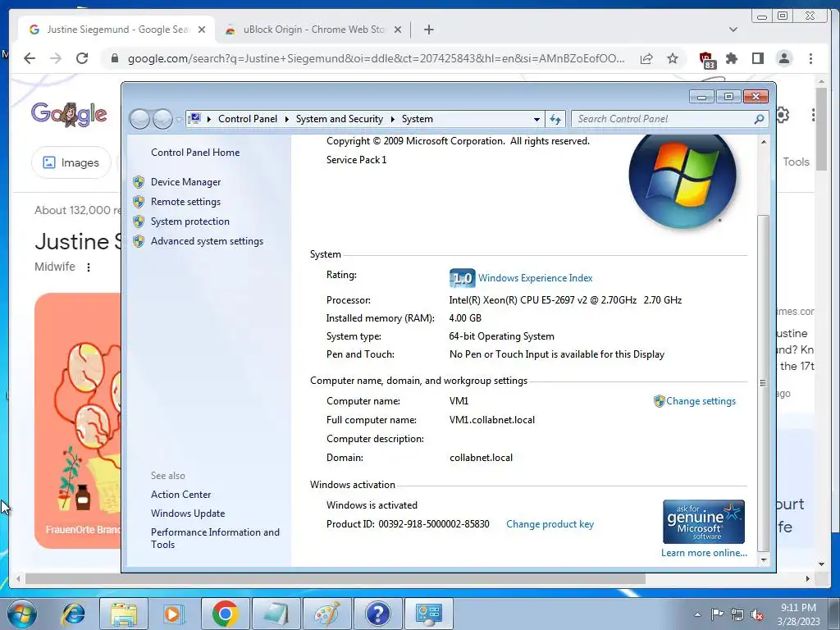Open the Windows Start button
The image size is (840, 630).
(x=22, y=614)
